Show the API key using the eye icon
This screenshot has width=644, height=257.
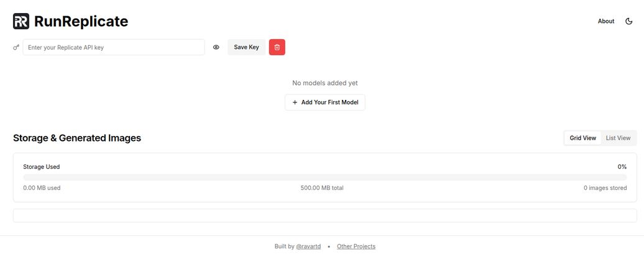(216, 47)
